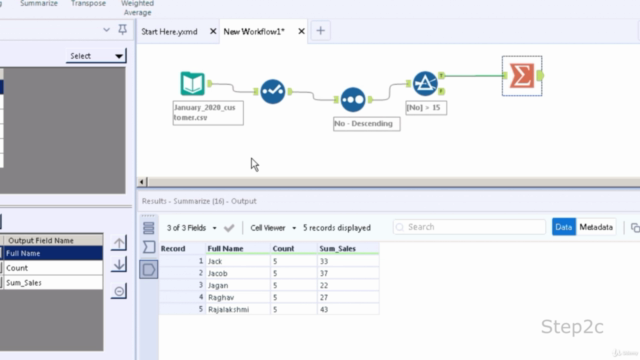Screen dimensions: 640x360
Task: Select the Sort tool node
Action: coord(353,100)
